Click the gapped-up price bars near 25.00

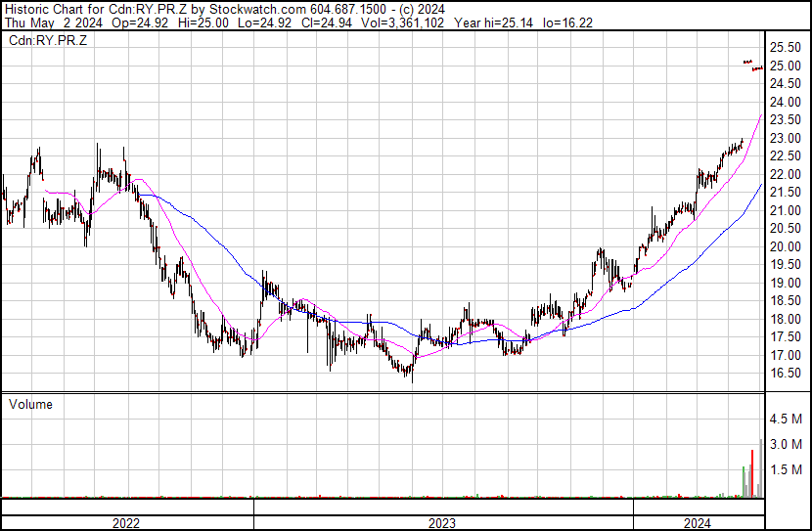tap(752, 65)
